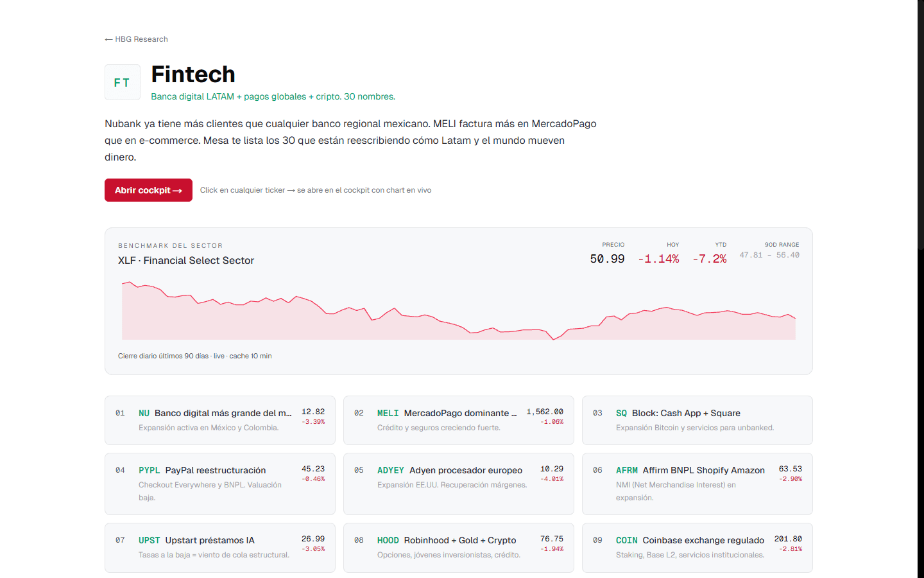This screenshot has width=924, height=578.
Task: Click the 'Banca digital LATAM' subtitle
Action: click(x=273, y=96)
